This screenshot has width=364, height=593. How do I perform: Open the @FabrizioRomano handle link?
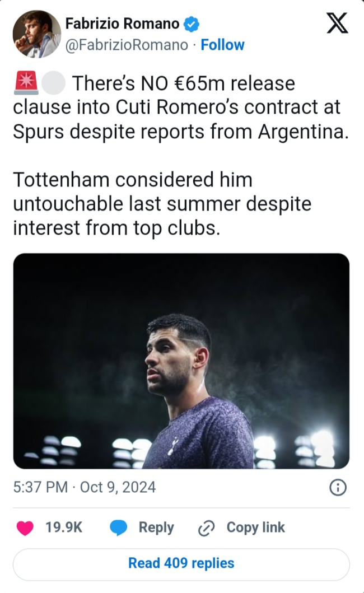127,45
